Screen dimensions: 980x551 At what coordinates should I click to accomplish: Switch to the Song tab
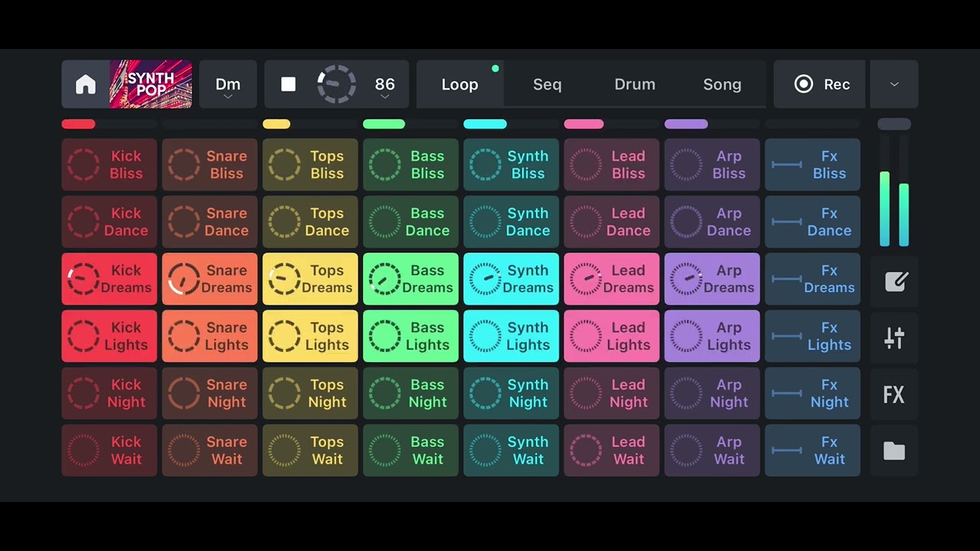pos(722,84)
